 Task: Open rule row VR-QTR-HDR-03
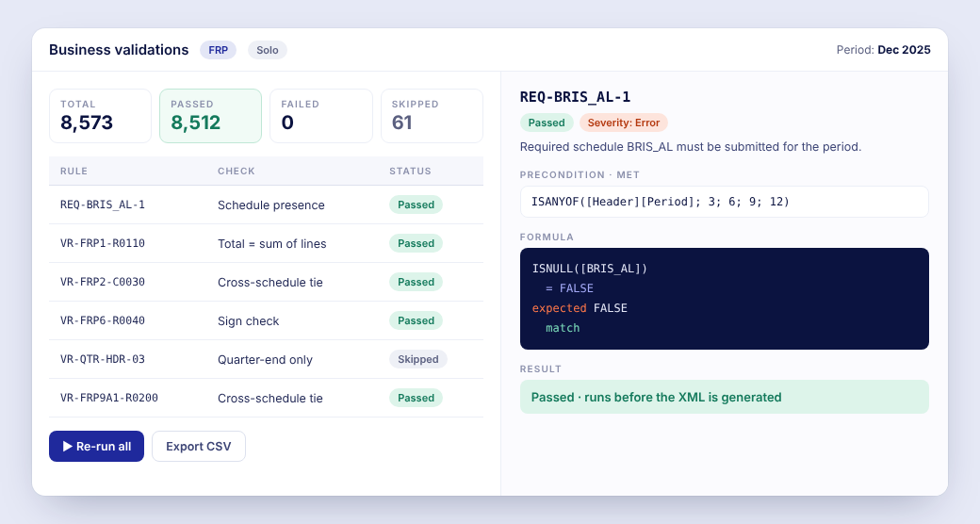click(x=267, y=360)
